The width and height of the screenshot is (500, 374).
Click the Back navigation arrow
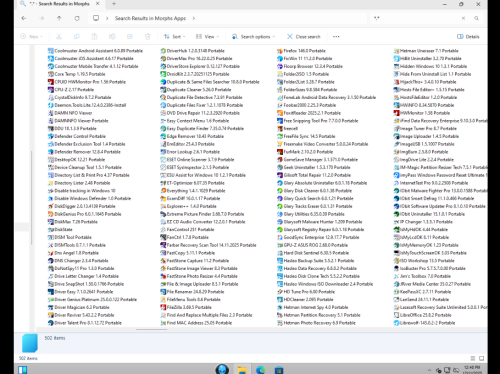tap(24, 18)
